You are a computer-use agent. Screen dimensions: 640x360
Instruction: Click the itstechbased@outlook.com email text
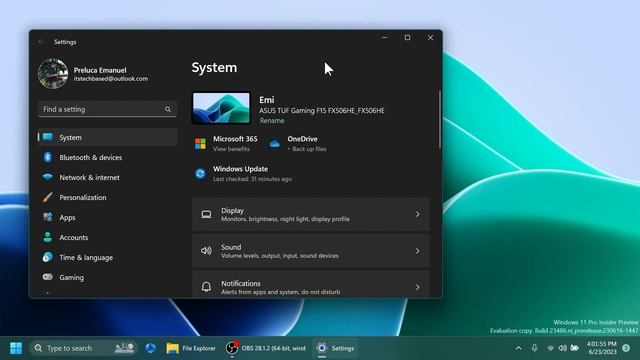[111, 79]
